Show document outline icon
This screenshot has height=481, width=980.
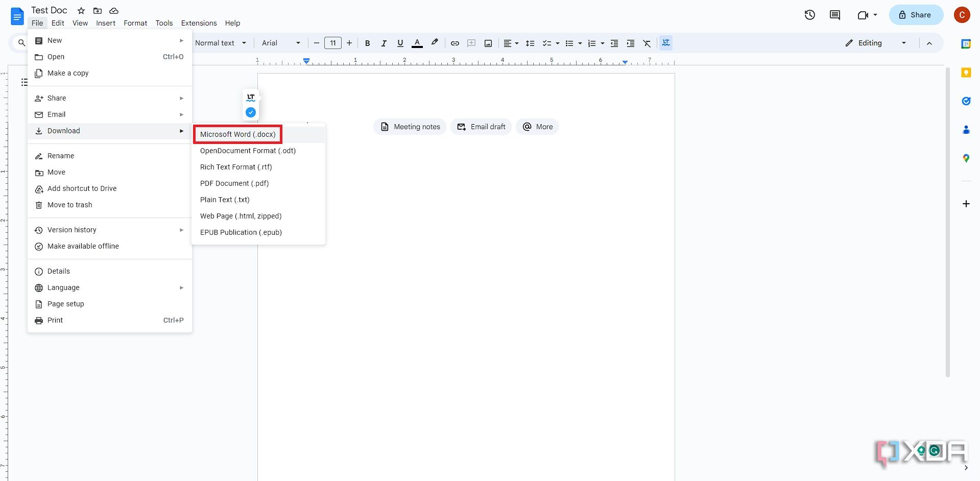pyautogui.click(x=24, y=82)
